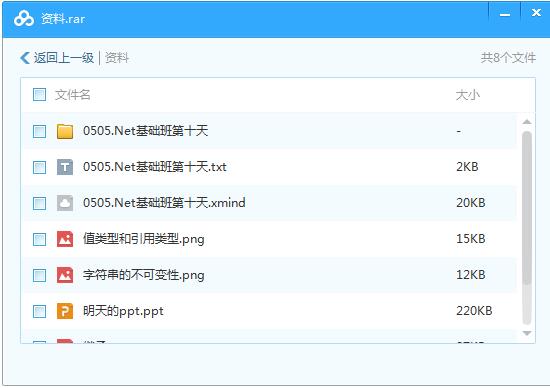Click the 资料 breadcrumb path

coord(117,58)
